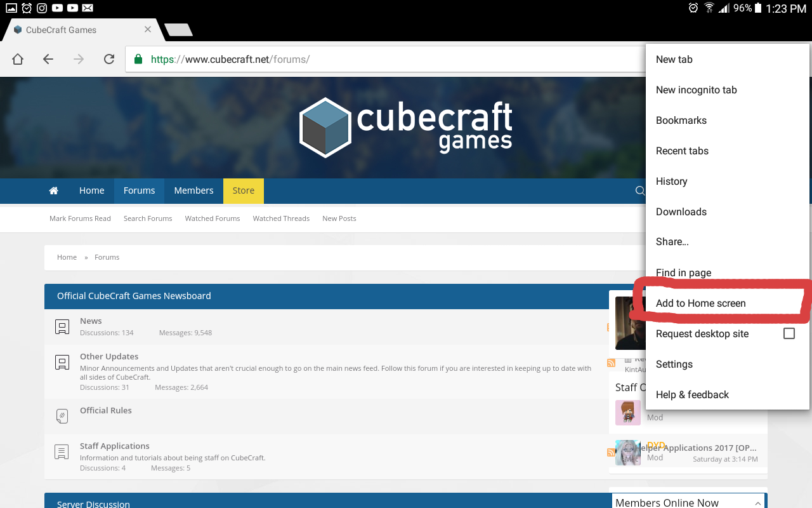This screenshot has height=508, width=812.
Task: Open RSS feed icon for Staff Applications
Action: [x=611, y=453]
